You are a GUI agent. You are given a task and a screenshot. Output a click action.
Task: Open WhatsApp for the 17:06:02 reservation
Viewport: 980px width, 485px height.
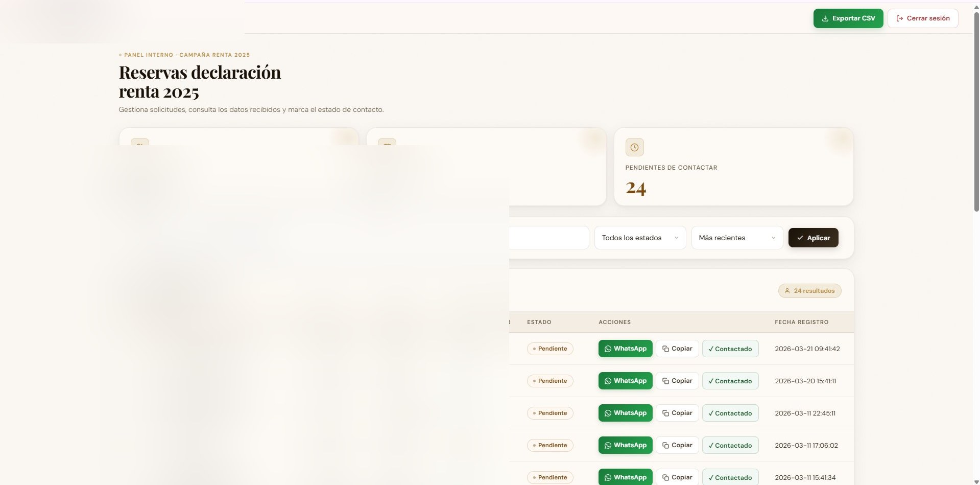pos(625,445)
